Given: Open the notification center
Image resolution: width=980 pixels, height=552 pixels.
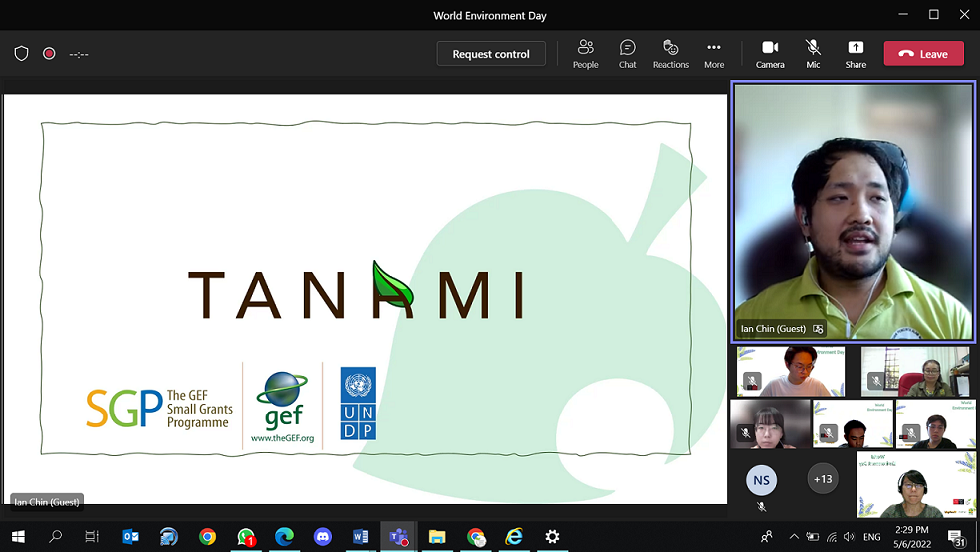Looking at the screenshot, I should click(956, 537).
